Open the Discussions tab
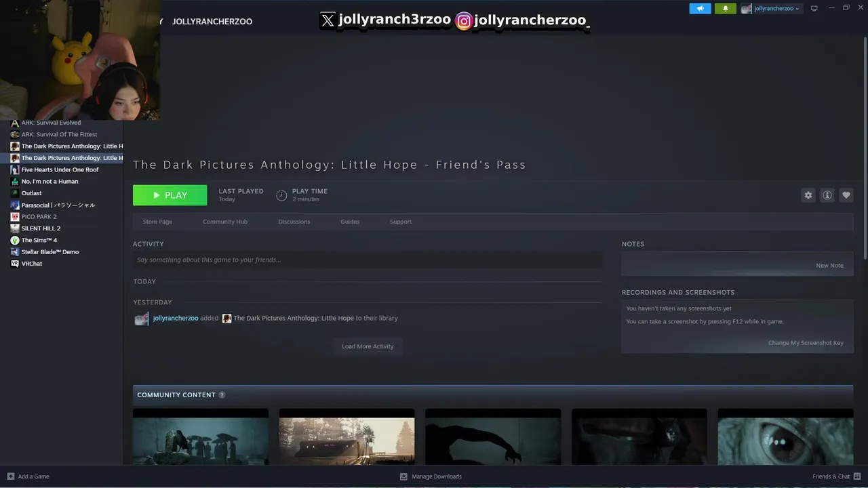The height and width of the screenshot is (488, 868). (294, 222)
